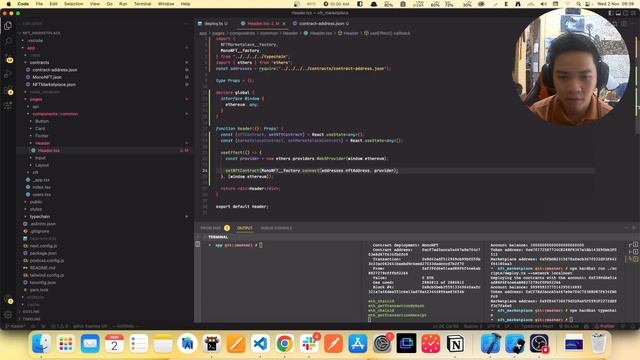Open App Store from the Dock
Image resolution: width=640 pixels, height=360 pixels.
pyautogui.click(x=358, y=344)
